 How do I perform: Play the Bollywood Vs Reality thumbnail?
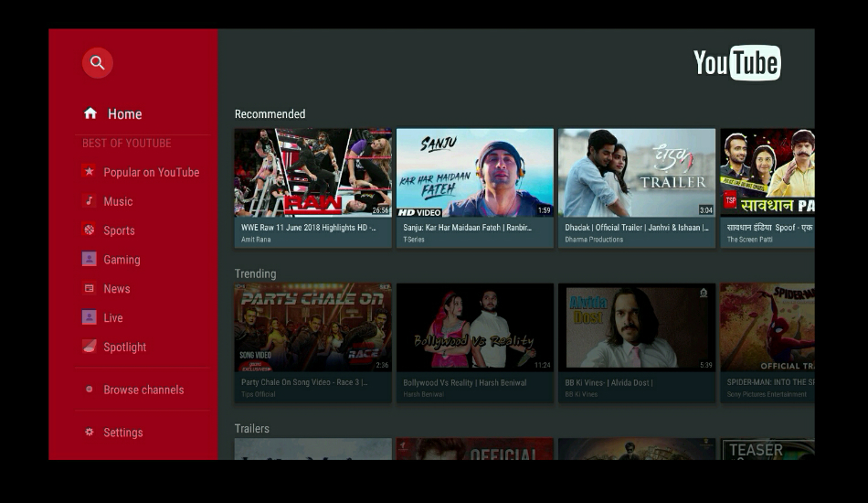[x=475, y=327]
